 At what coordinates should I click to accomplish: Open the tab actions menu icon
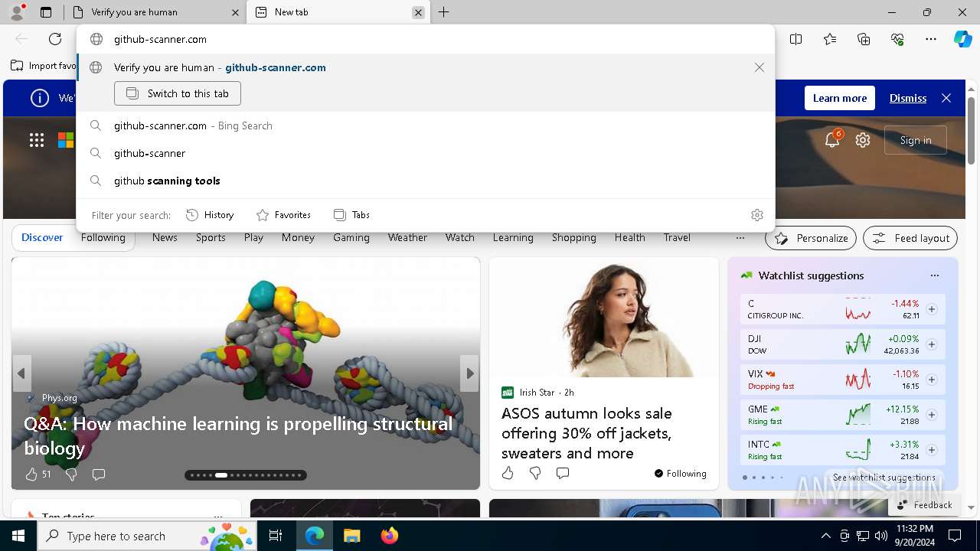46,12
